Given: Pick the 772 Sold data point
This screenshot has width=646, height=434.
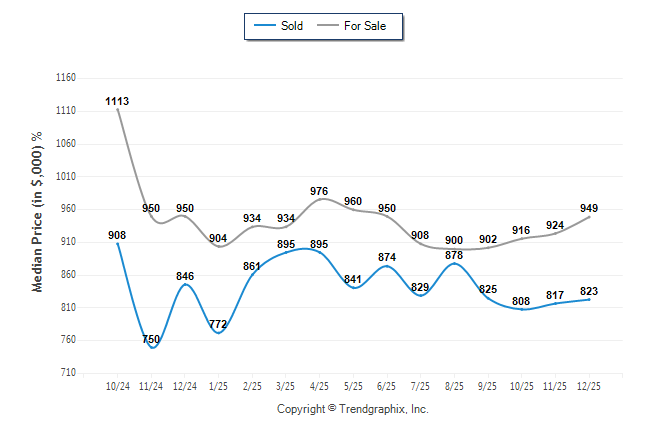Looking at the screenshot, I should coord(219,332).
